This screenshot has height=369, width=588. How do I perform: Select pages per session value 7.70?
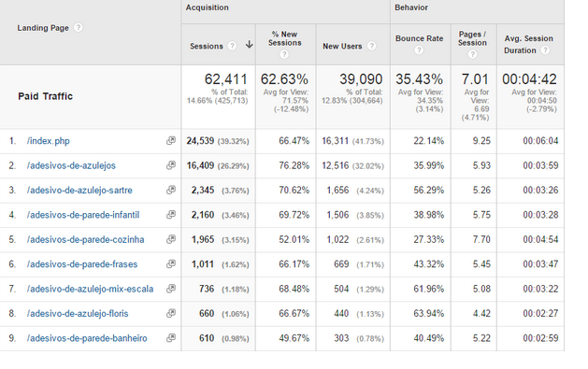[481, 239]
